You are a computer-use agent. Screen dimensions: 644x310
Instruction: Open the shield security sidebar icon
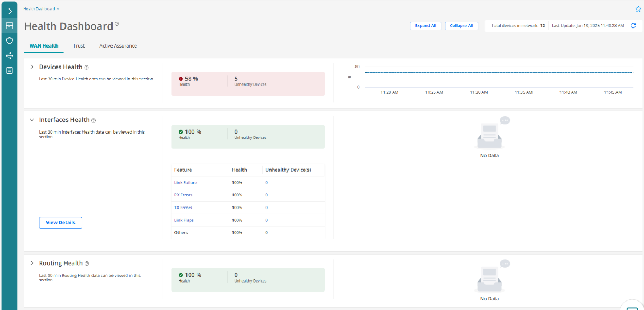pyautogui.click(x=10, y=40)
